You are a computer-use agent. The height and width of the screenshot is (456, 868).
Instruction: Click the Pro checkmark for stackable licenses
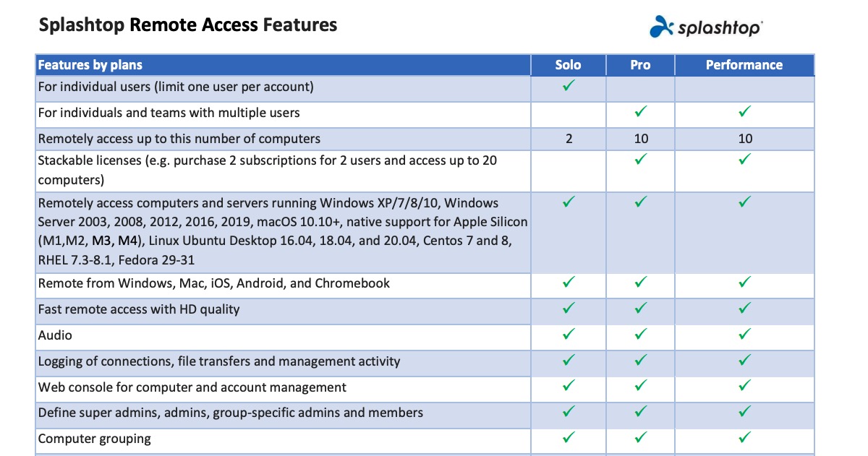[639, 160]
